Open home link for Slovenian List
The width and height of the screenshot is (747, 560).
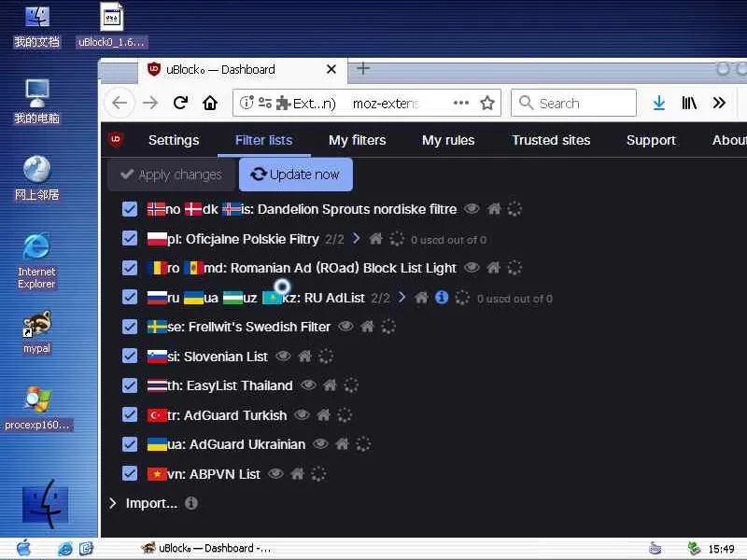(305, 356)
